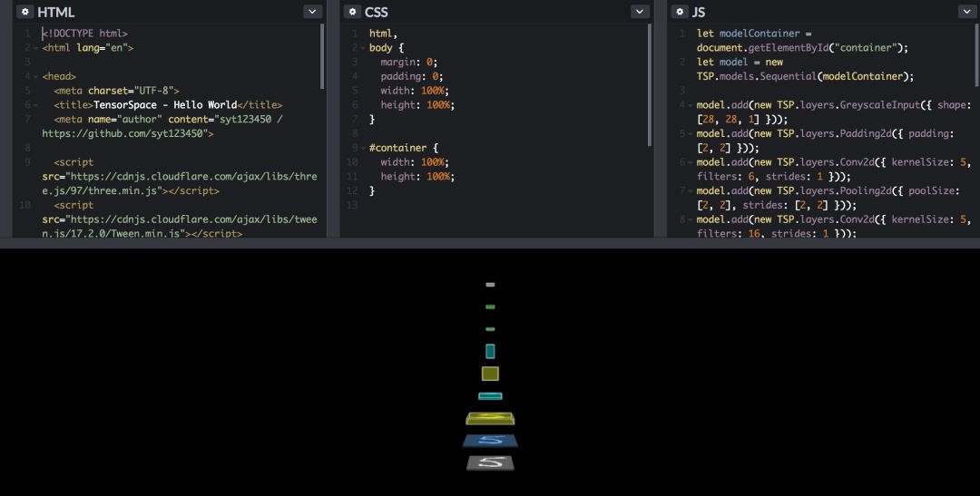
Task: Fold the body CSS rule block
Action: point(363,48)
